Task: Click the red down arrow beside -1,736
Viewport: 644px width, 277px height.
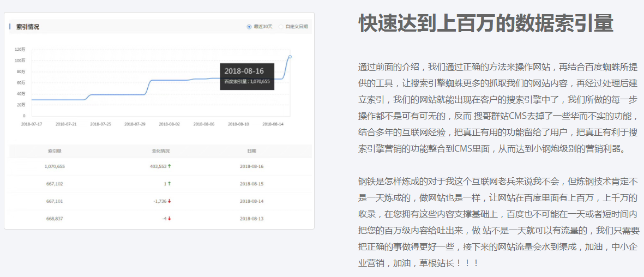Action: tap(170, 201)
